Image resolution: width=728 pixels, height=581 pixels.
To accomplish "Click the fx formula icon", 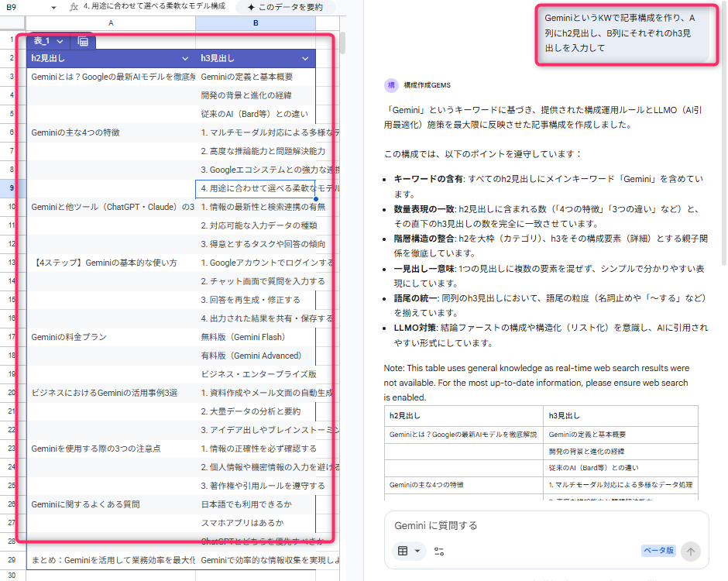I will [x=74, y=7].
